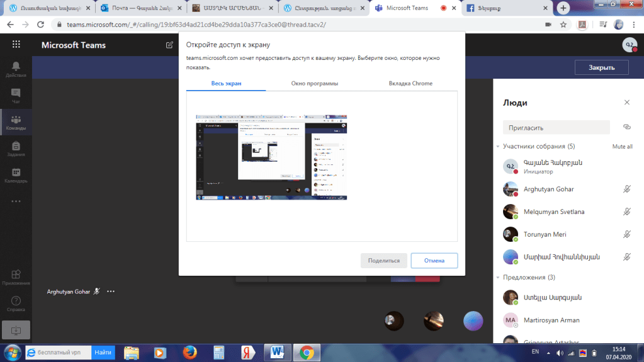Screen dimensions: 644x362
Task: Click the copy invite link icon
Action: (x=626, y=127)
